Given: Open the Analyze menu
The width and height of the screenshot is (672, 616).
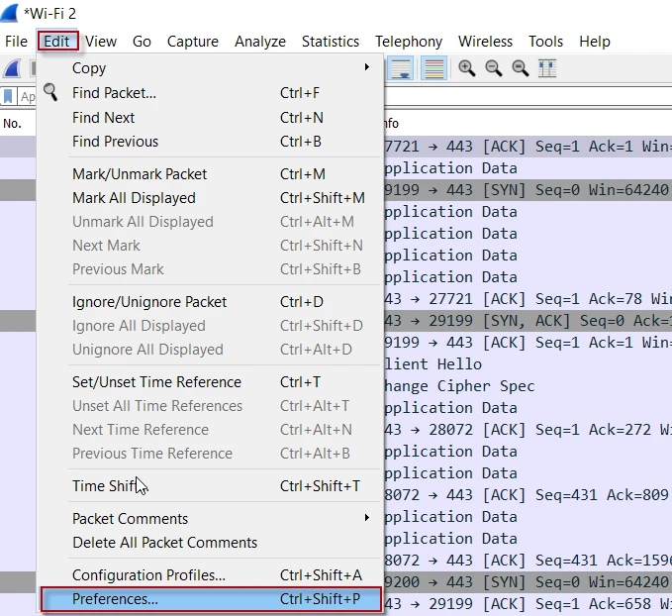Looking at the screenshot, I should coord(259,42).
